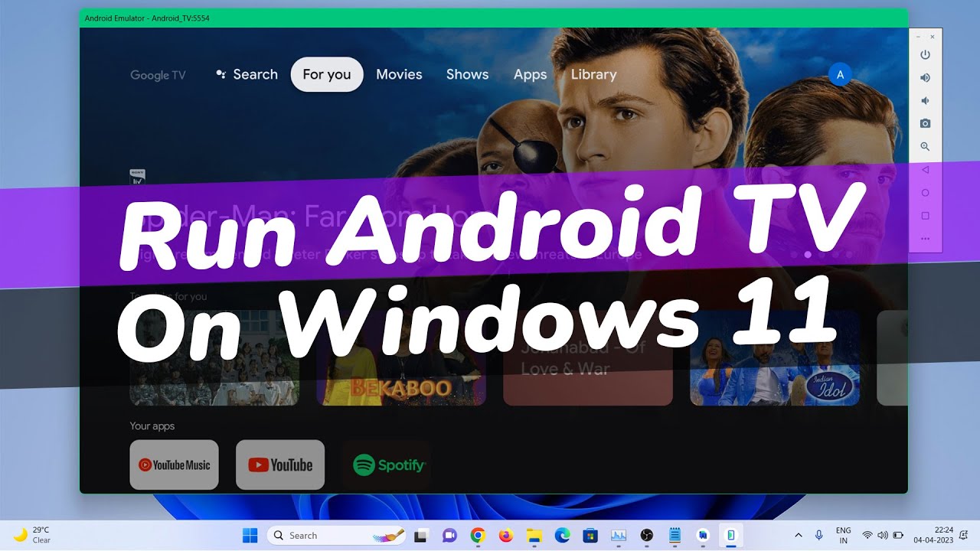This screenshot has height=551, width=980.
Task: Click the emulator zoom magnifier icon
Action: pyautogui.click(x=925, y=146)
